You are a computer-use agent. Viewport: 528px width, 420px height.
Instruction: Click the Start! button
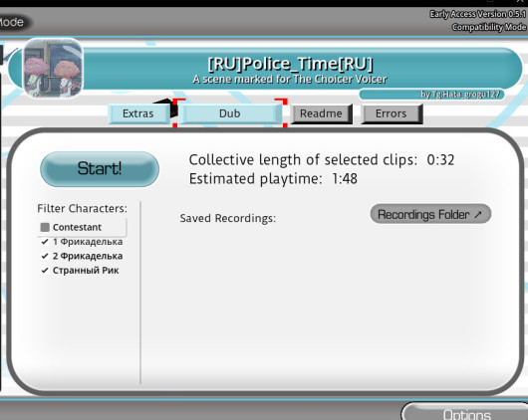[100, 169]
